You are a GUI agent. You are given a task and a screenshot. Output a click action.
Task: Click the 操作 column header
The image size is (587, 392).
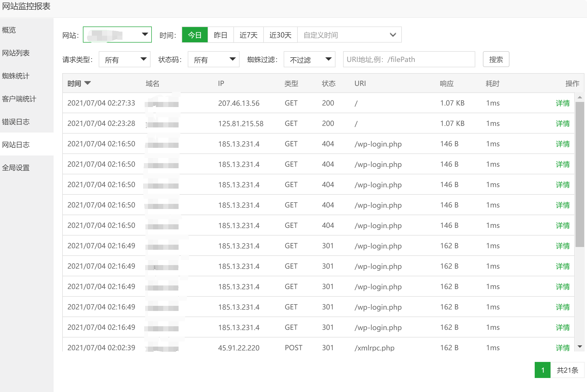click(572, 83)
